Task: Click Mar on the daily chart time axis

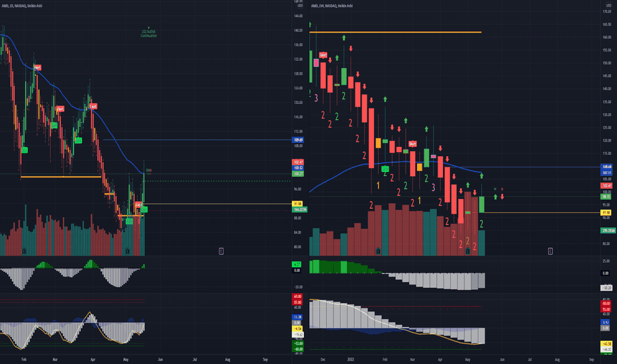Action: [x=55, y=359]
